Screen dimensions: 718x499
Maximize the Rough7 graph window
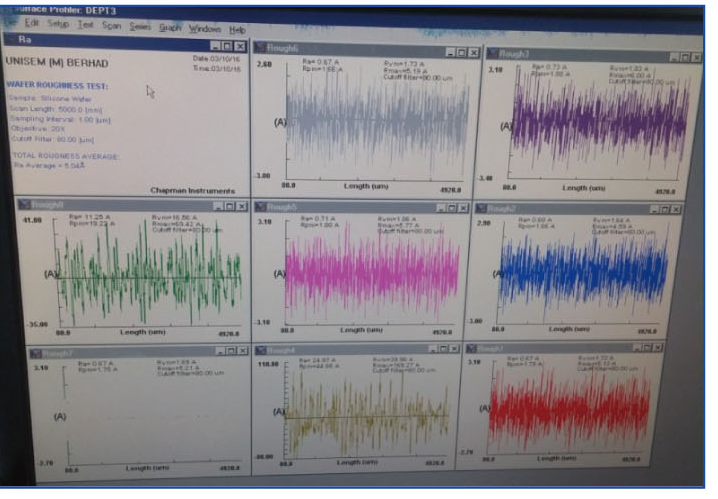[x=232, y=351]
